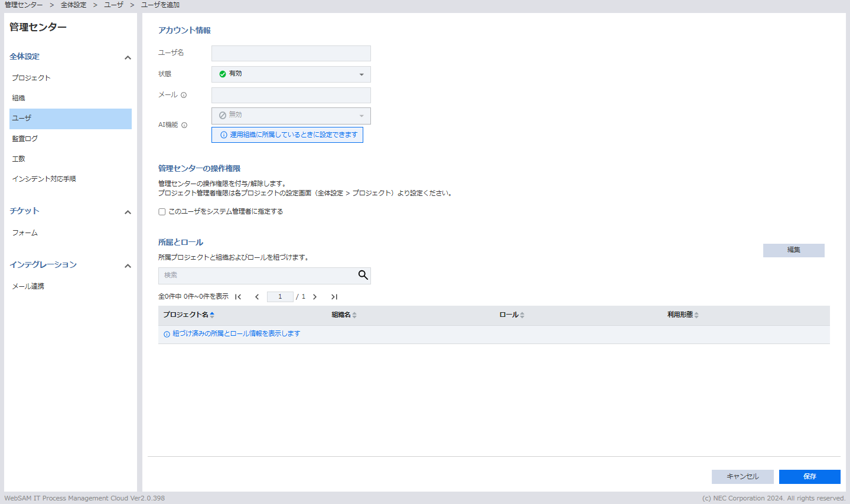This screenshot has width=850, height=504.
Task: Click the info icon next to AI機能
Action: pos(184,125)
